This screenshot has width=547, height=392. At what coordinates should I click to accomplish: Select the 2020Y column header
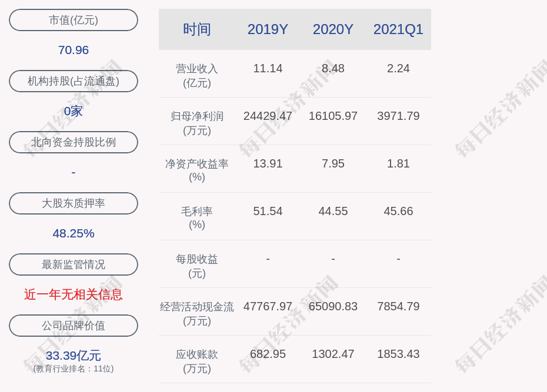pyautogui.click(x=333, y=29)
